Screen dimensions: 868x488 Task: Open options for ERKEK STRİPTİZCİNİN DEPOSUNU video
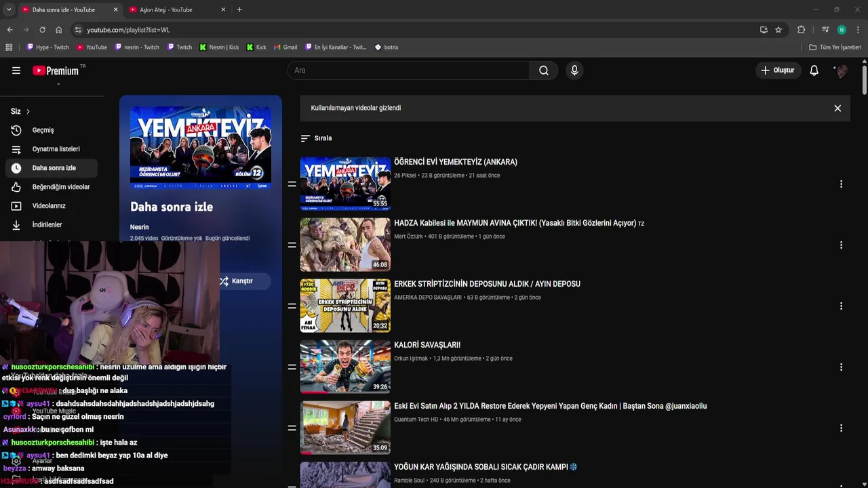pos(841,306)
